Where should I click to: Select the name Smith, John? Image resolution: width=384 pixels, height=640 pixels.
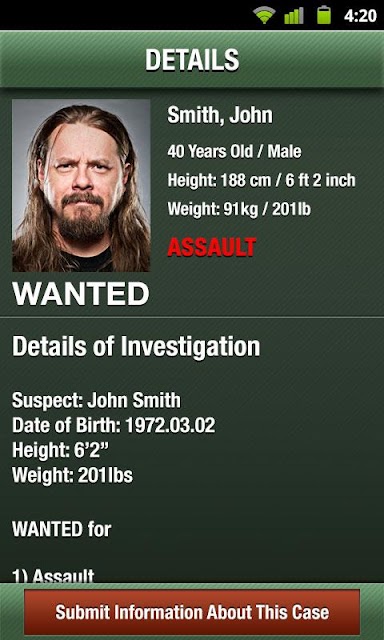tap(220, 115)
